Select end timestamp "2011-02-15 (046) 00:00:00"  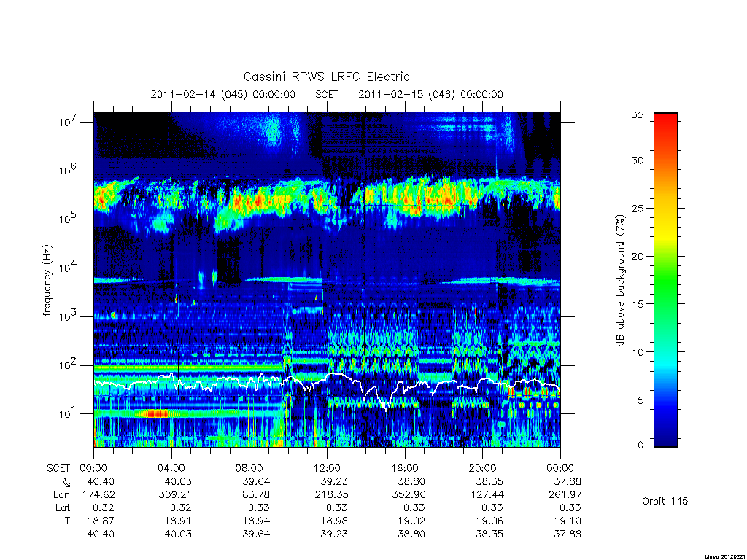point(430,94)
